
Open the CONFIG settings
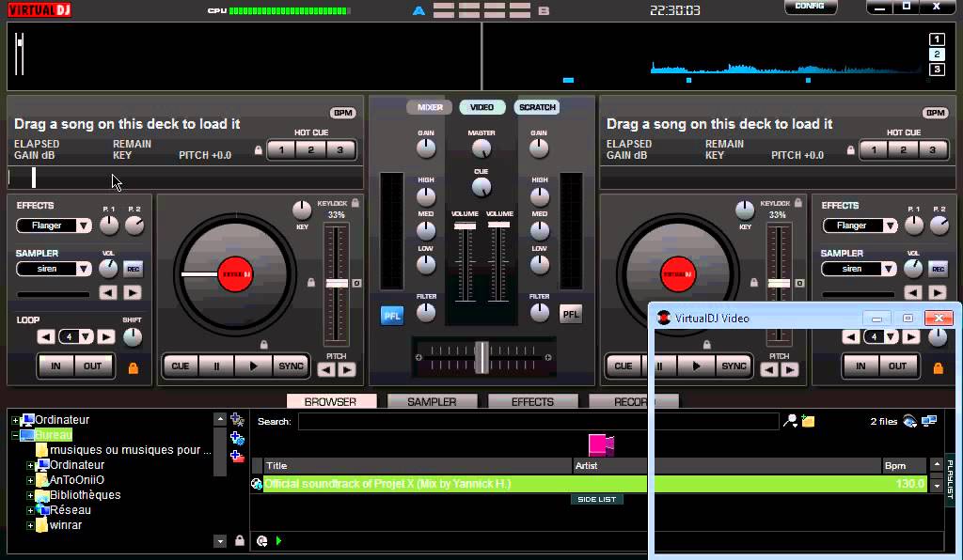pos(810,7)
